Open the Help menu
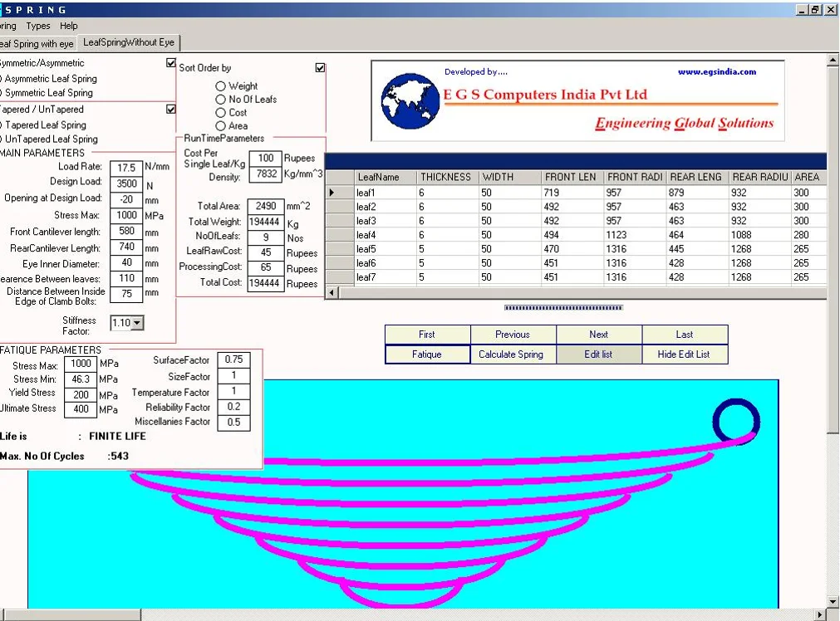Viewport: 840px width, 621px height. [x=68, y=26]
